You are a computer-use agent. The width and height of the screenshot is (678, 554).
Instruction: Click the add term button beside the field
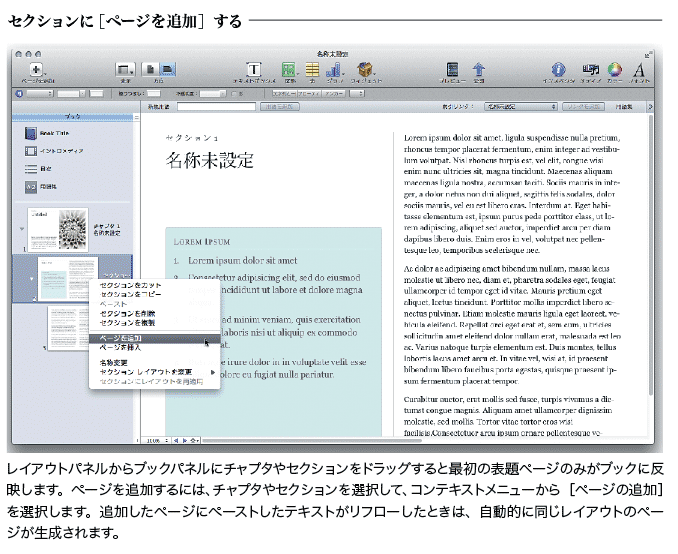pos(280,106)
